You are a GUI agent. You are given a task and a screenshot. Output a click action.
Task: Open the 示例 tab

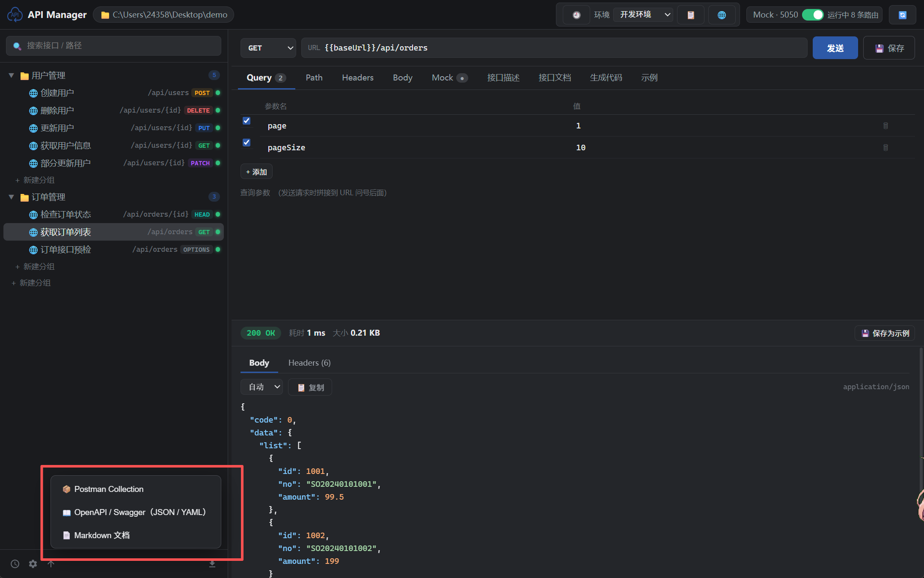[649, 77]
